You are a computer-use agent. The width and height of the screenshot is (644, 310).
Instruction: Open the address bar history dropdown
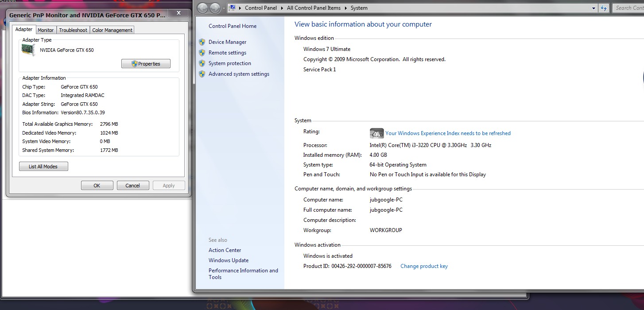(594, 8)
